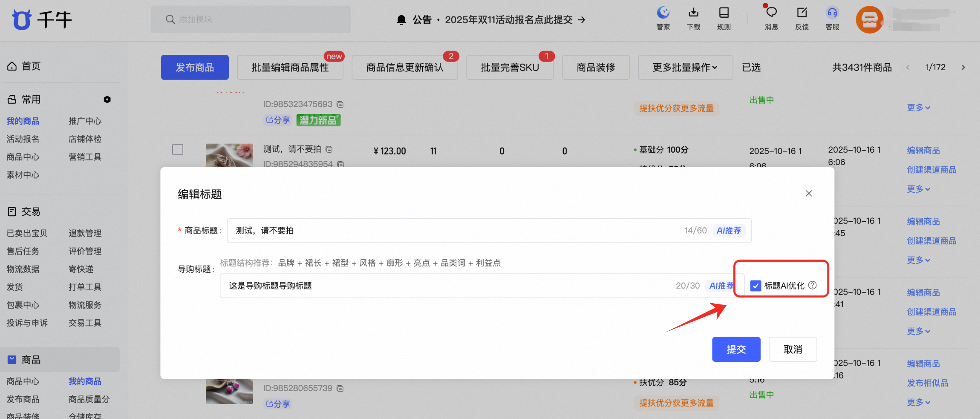Open the 消息 messages icon
The image size is (980, 419).
[x=771, y=18]
